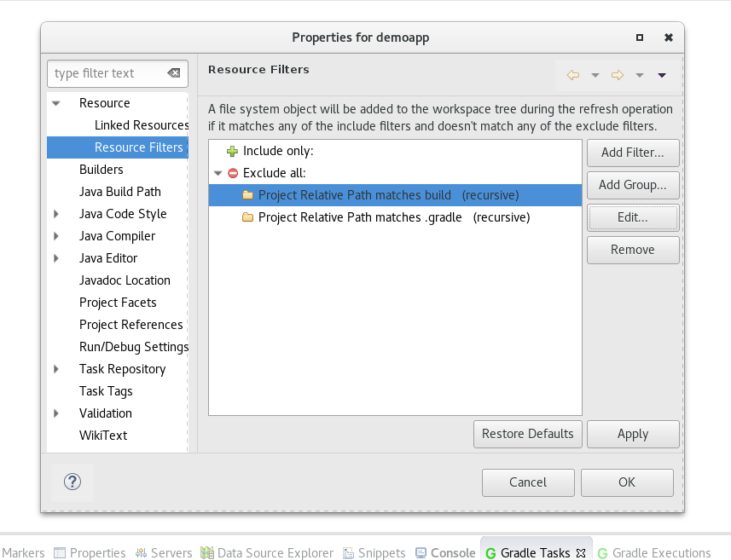The image size is (731, 560).
Task: Collapse the Resource tree section
Action: click(55, 102)
